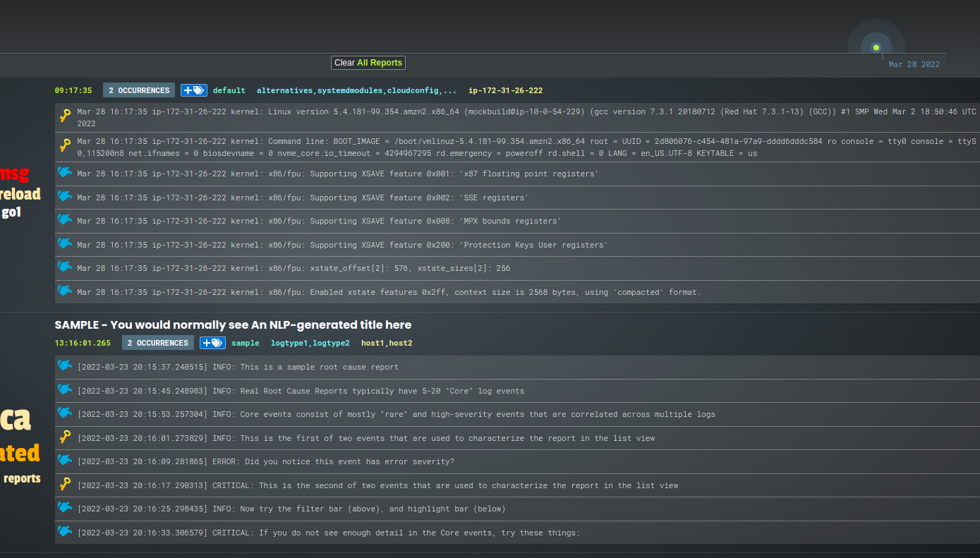Click bird icon on Enabled xstate features row
The image size is (980, 558).
point(65,291)
